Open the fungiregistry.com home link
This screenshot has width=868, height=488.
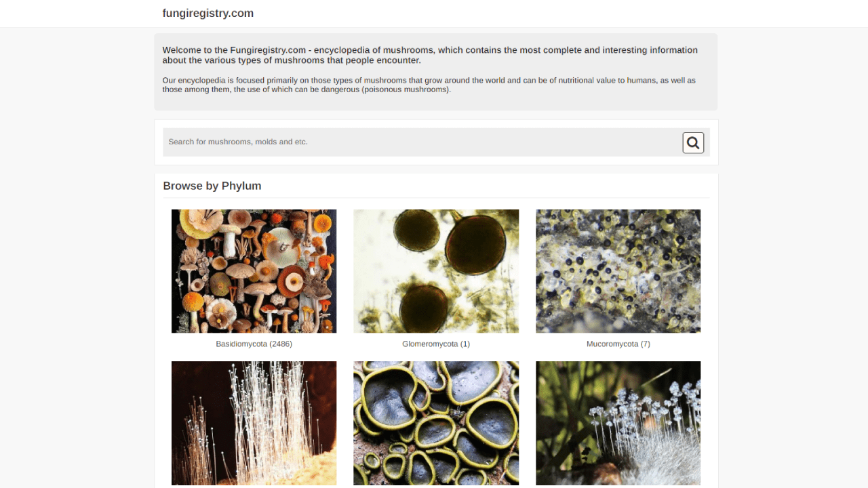point(208,13)
